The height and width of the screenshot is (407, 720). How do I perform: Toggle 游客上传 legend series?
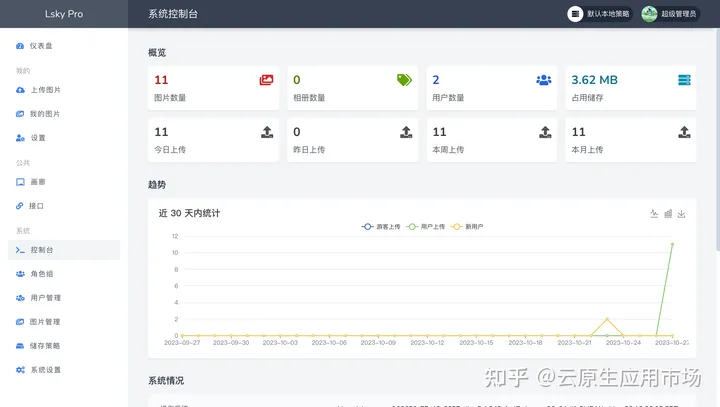coord(381,226)
